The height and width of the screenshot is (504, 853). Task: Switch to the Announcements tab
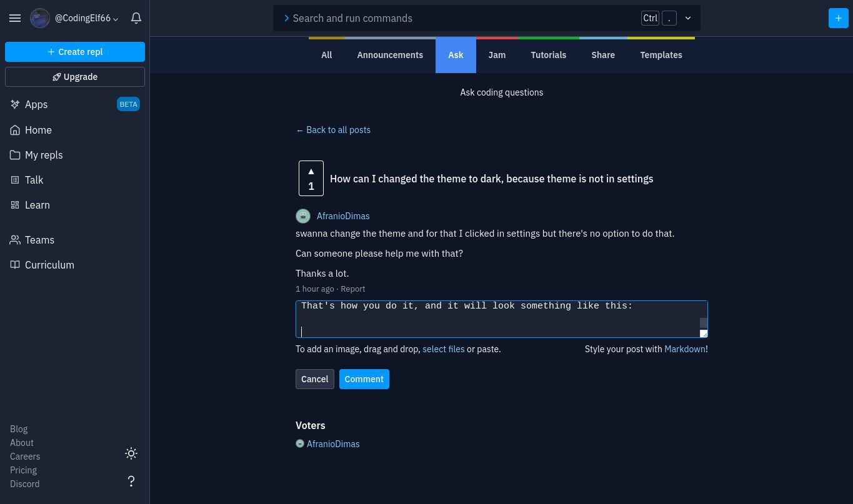pos(390,55)
